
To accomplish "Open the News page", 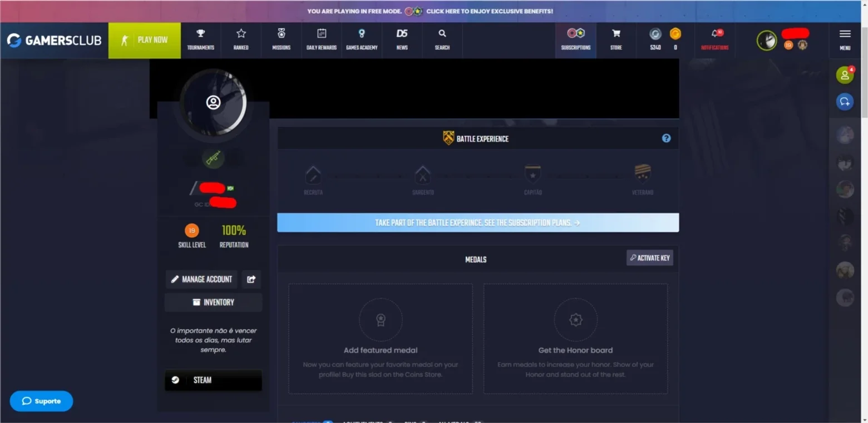I will [402, 41].
